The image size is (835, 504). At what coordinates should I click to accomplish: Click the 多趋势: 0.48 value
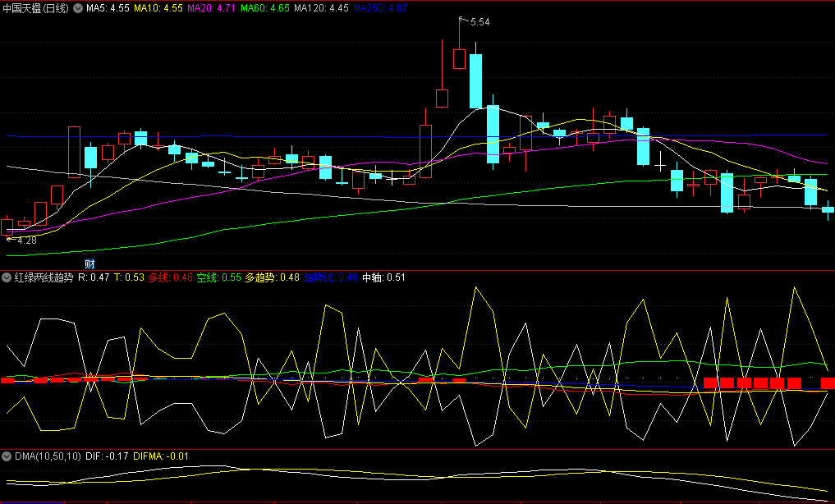coord(272,277)
